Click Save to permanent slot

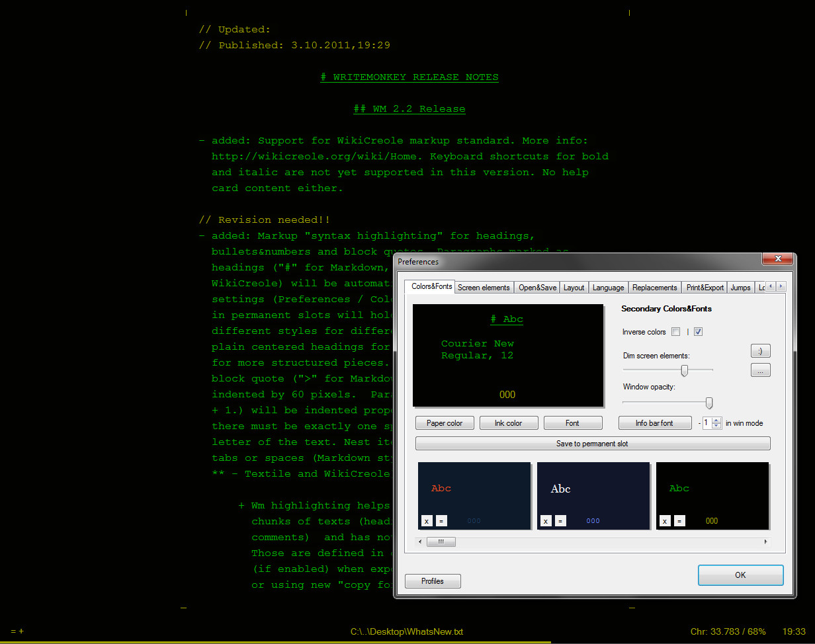coord(593,444)
